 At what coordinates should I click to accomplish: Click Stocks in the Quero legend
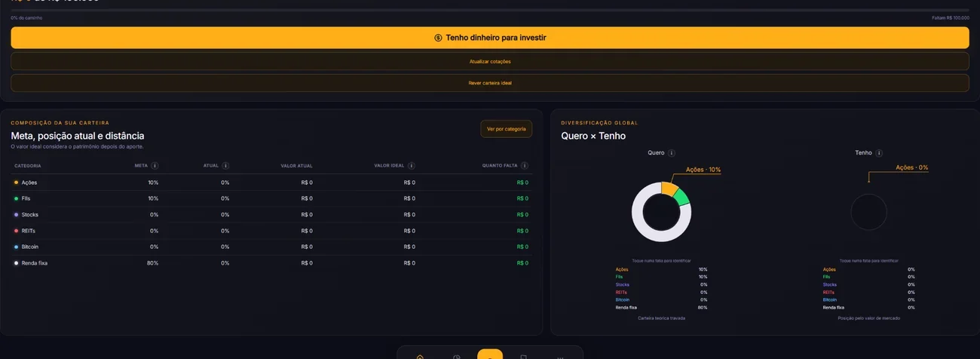[x=623, y=284]
